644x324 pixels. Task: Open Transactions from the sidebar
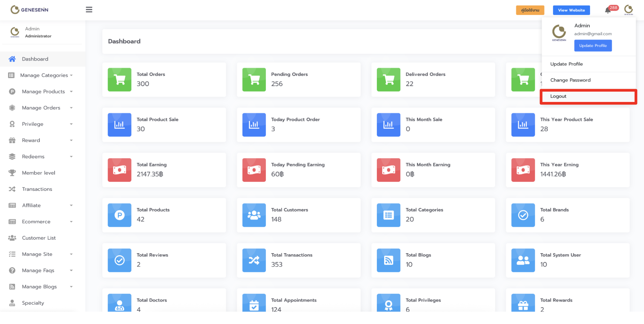coord(37,189)
